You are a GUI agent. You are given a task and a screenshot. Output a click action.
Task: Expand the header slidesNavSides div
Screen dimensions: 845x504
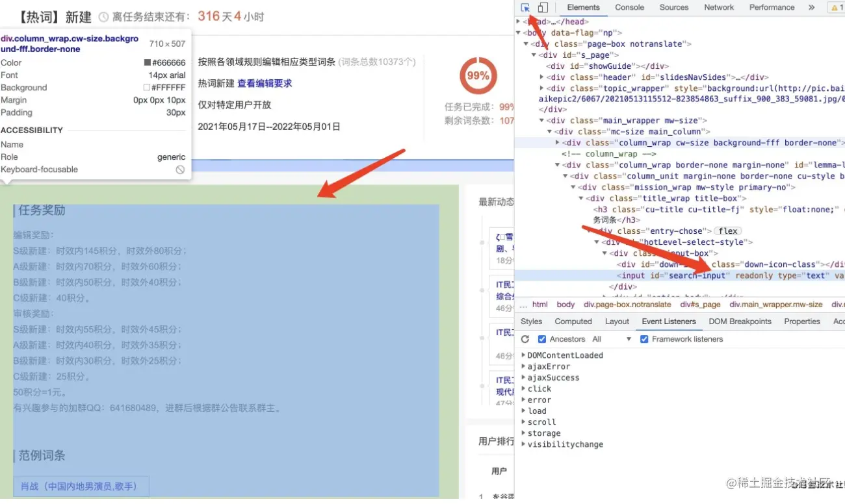point(541,77)
